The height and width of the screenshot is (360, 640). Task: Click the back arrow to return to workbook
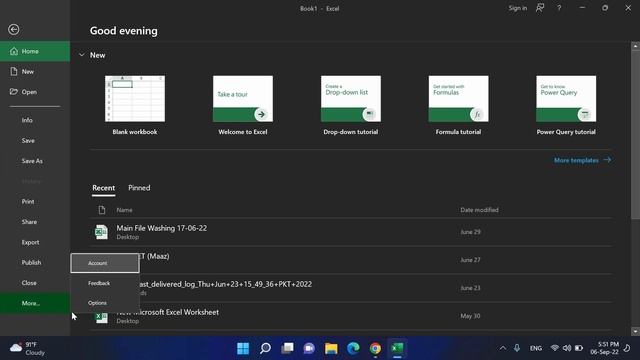[13, 29]
